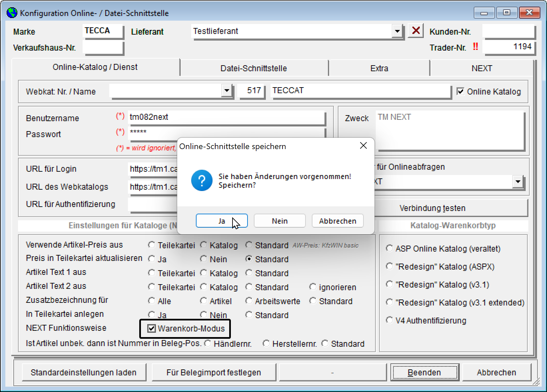Screen dimensions: 547x392
Task: Click the blank dash button at bottom
Action: [x=332, y=372]
